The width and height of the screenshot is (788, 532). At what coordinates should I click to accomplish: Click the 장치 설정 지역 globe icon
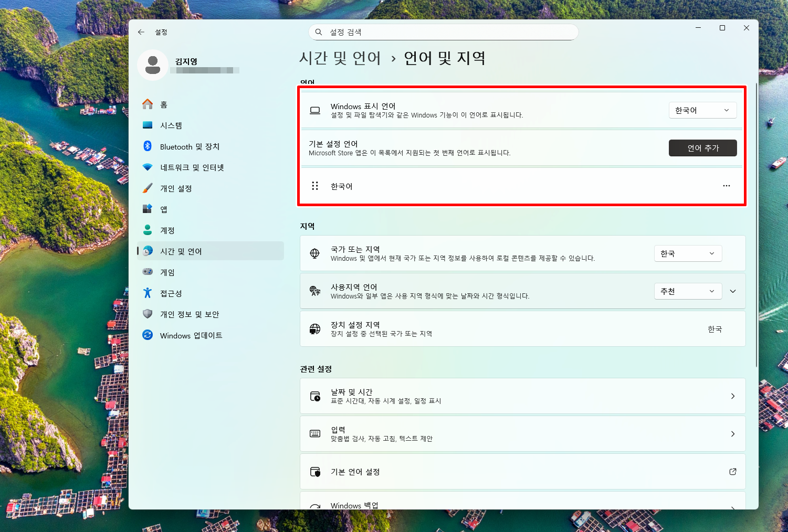coord(315,329)
